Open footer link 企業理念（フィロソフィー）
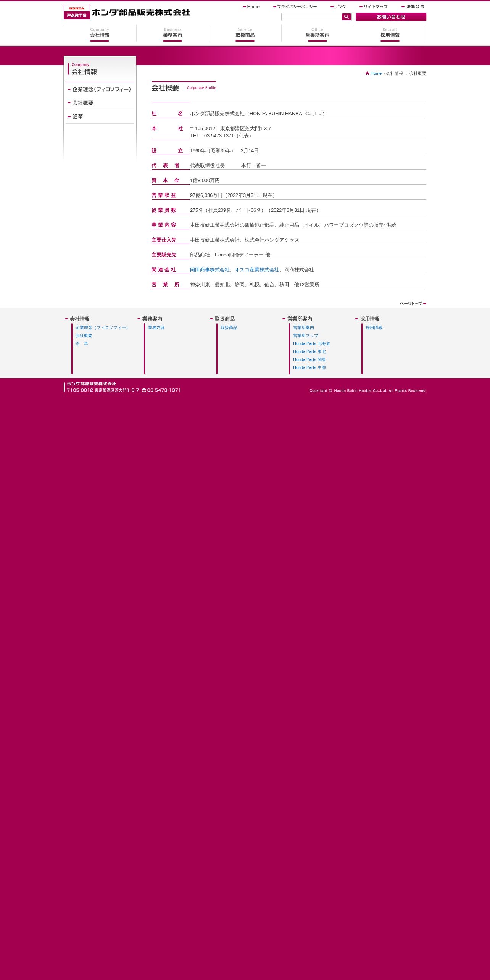Screen dimensions: 490x980 click(103, 328)
